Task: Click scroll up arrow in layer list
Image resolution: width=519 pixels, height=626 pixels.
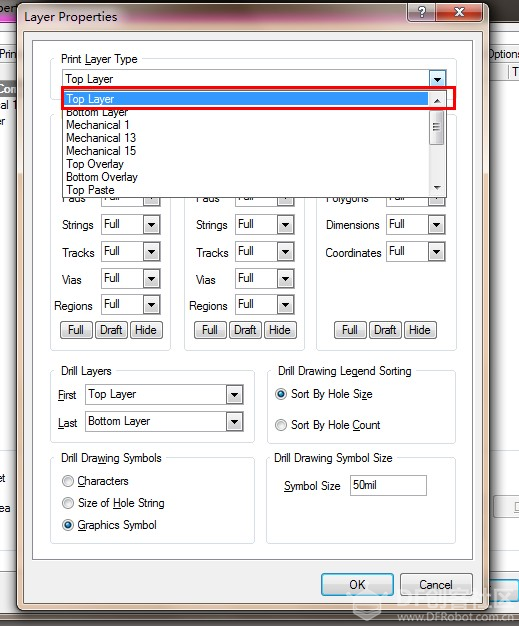Action: coord(437,100)
